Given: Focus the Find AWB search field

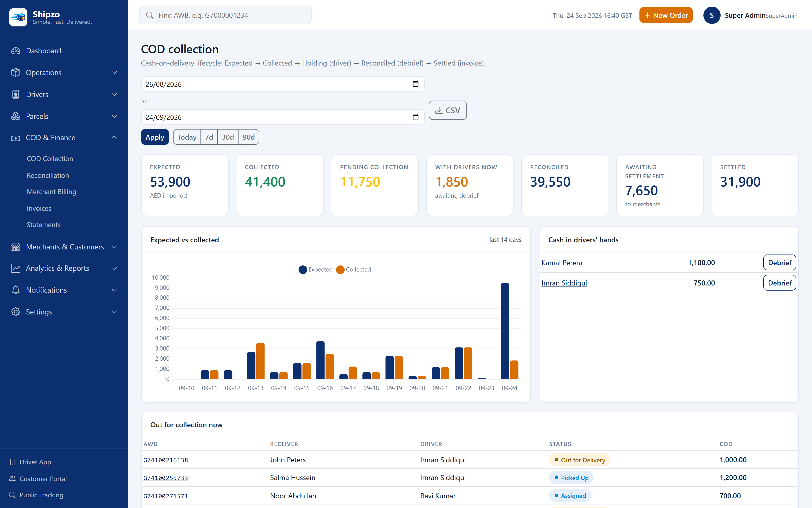Looking at the screenshot, I should click(x=225, y=15).
